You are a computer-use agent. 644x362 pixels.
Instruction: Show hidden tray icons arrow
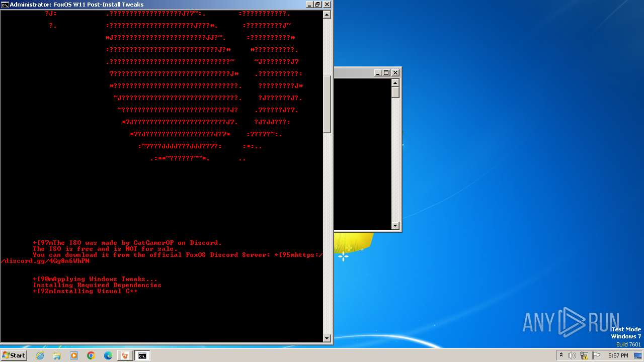[561, 355]
